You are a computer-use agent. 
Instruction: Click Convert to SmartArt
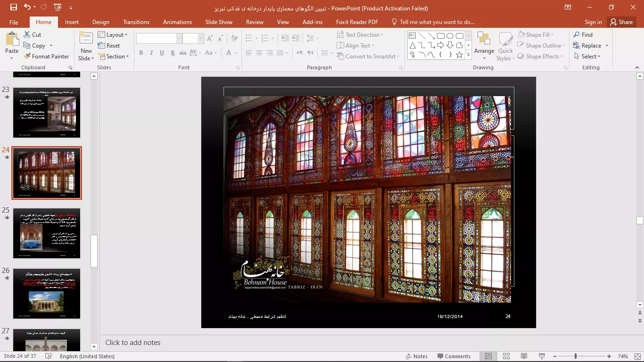point(368,56)
